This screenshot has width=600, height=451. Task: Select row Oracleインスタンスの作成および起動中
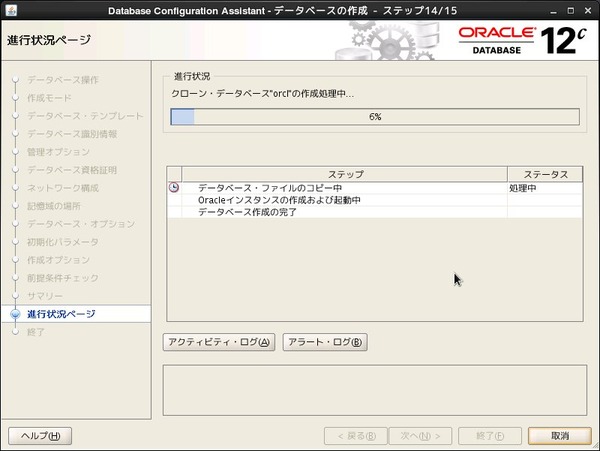[375, 200]
